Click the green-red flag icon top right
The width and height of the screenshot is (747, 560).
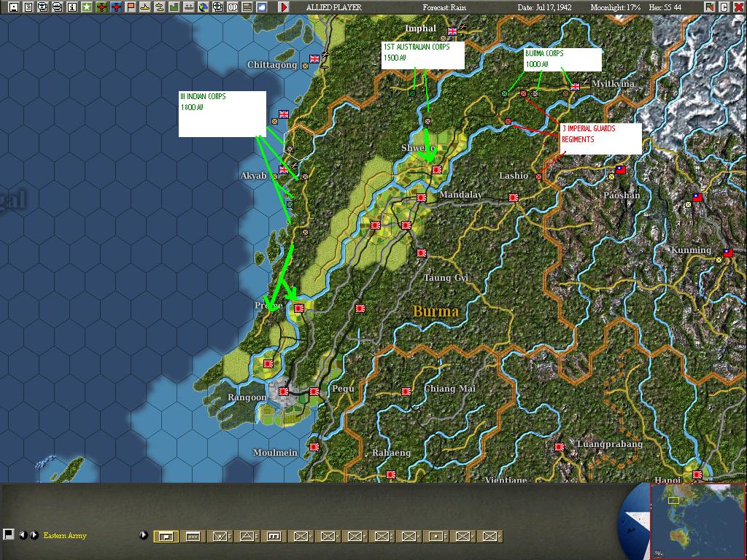710,7
